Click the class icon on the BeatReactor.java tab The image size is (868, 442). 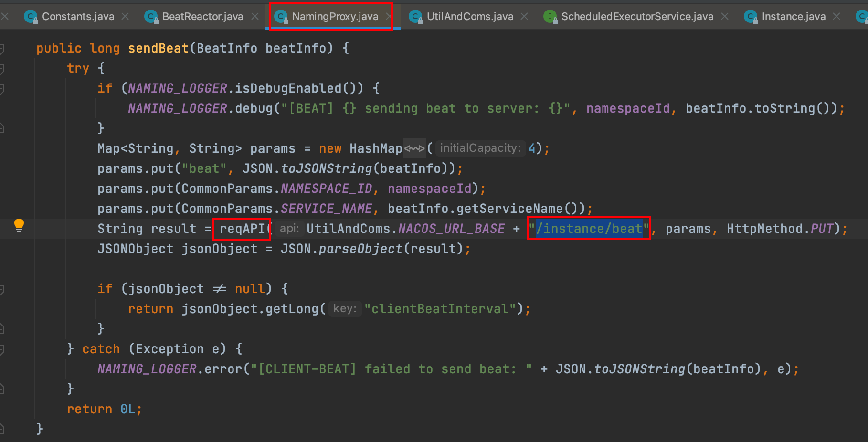click(151, 17)
